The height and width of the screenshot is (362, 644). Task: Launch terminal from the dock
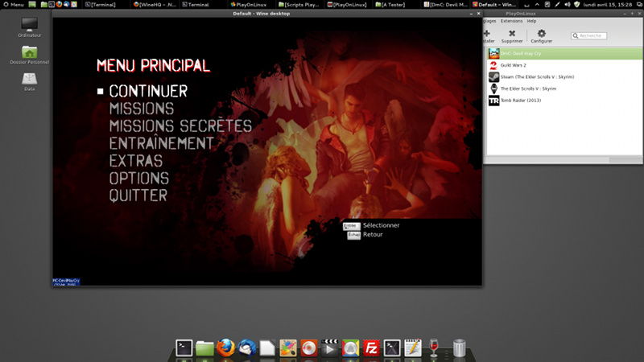click(184, 348)
